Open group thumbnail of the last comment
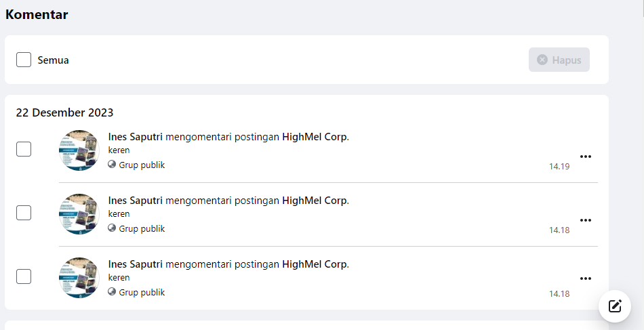644x330 pixels. point(79,278)
